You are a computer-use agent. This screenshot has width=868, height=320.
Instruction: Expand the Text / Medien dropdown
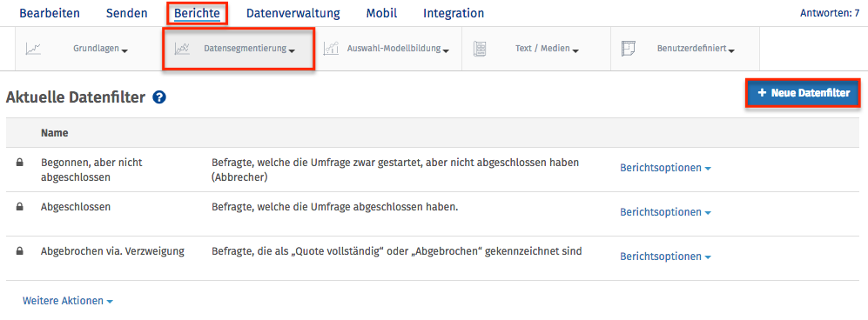[547, 50]
